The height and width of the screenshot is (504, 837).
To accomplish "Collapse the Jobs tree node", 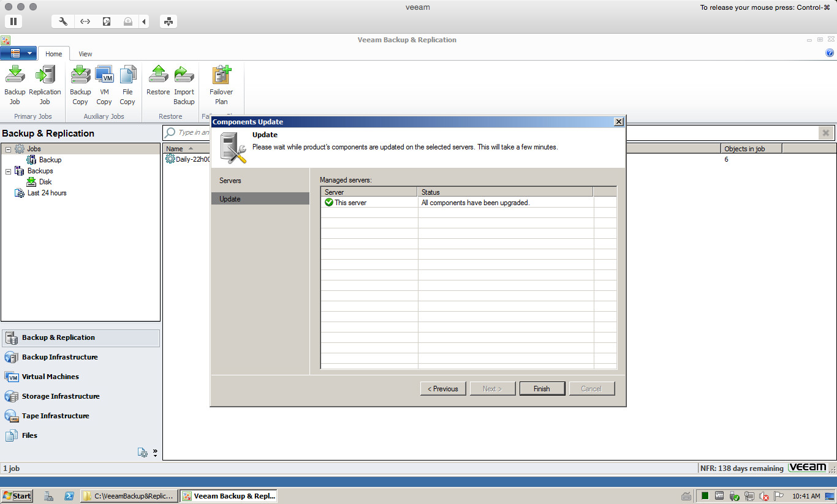I will pos(9,149).
